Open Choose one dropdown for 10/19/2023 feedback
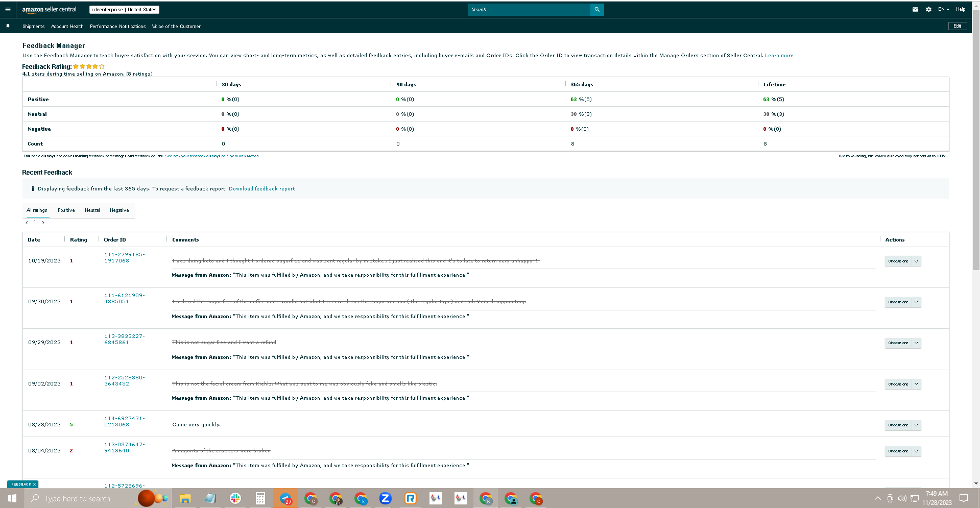Image resolution: width=980 pixels, height=508 pixels. (x=903, y=261)
